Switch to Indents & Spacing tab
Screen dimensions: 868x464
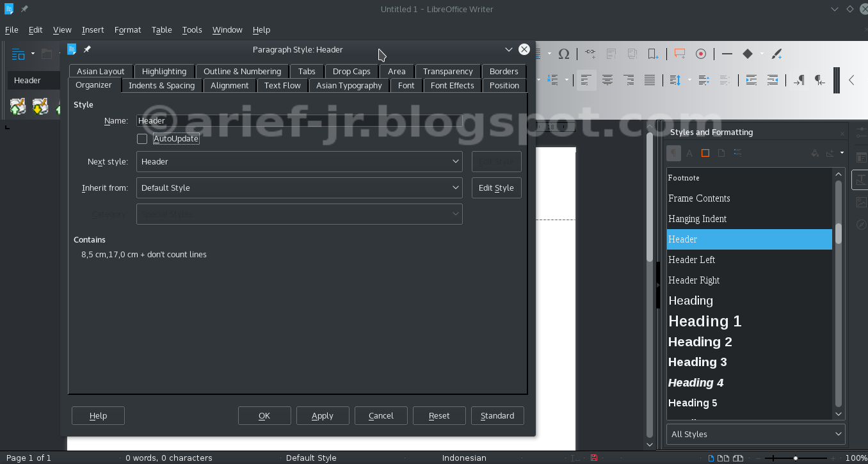tap(161, 85)
